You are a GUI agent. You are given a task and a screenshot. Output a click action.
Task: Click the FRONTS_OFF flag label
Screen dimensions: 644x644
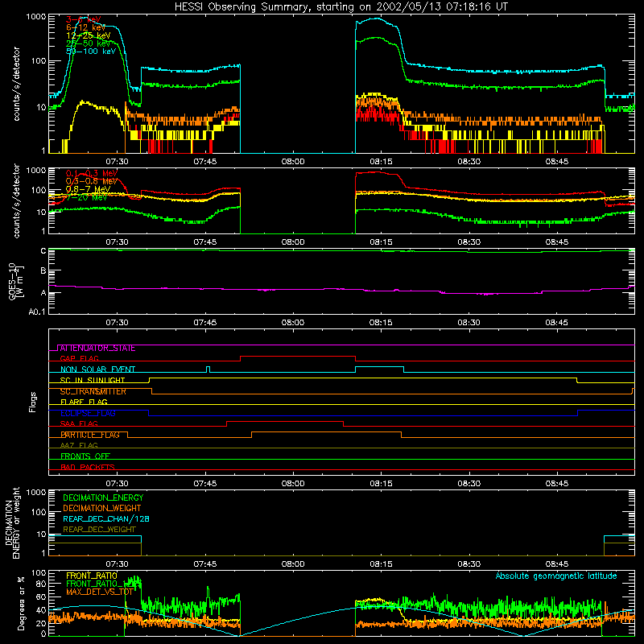click(85, 456)
